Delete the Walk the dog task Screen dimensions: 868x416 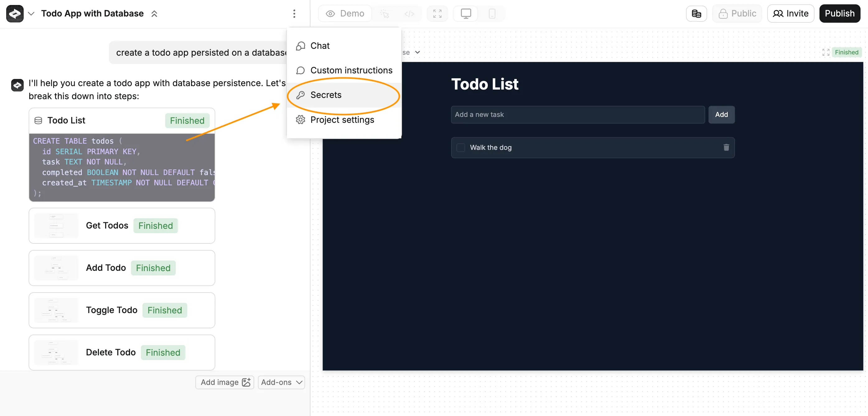[726, 148]
